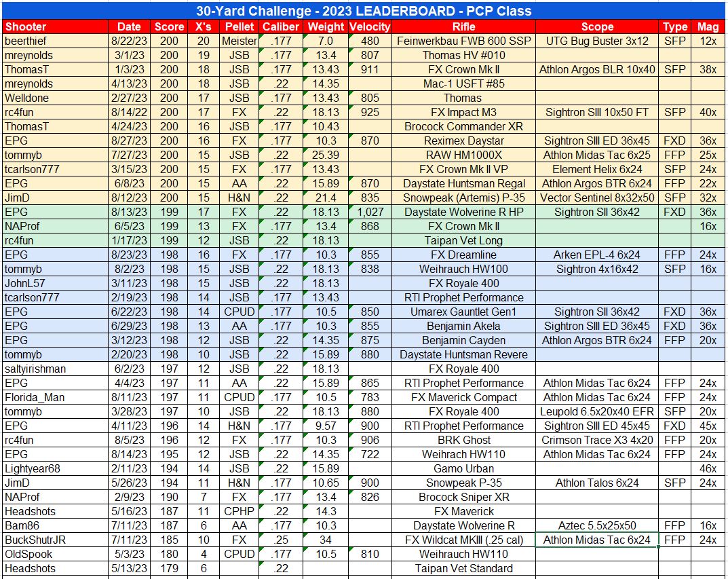
Task: Click the CPHP pellet cell
Action: click(x=239, y=511)
